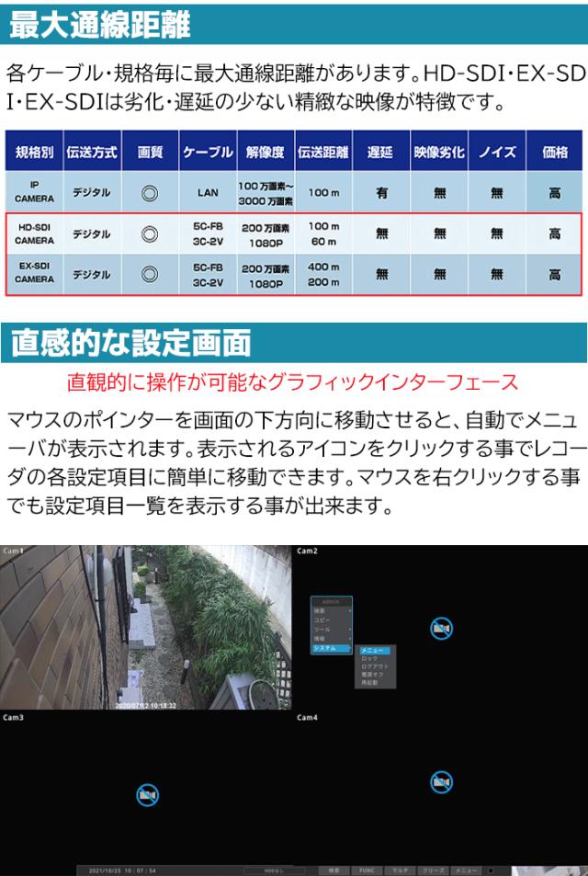Click the double-circle quality icon for EX-SDI CAMERA
The image size is (588, 876).
(150, 274)
